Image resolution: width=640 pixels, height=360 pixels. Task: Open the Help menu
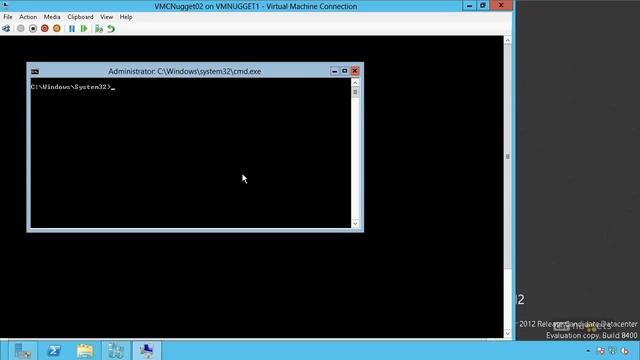tap(126, 17)
